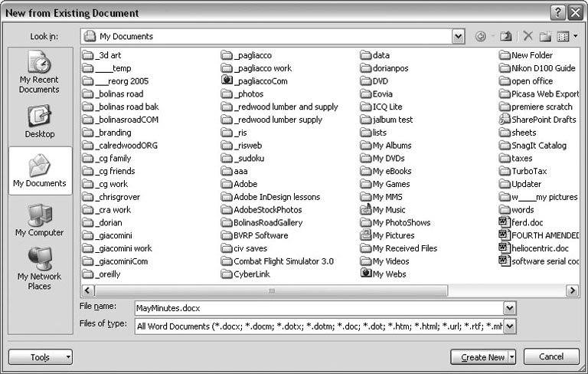Select the premiere scratch folder

pos(536,107)
